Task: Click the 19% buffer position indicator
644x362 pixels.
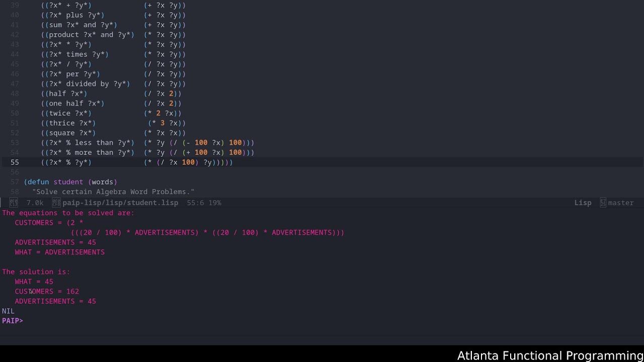Action: pyautogui.click(x=214, y=203)
